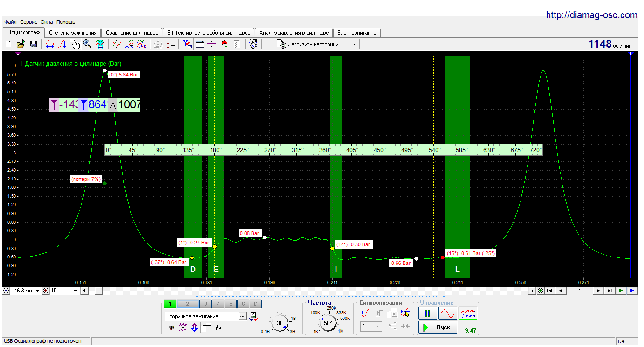Screen dimensions: 644x347
Task: Toggle channel 4 button
Action: [218, 304]
